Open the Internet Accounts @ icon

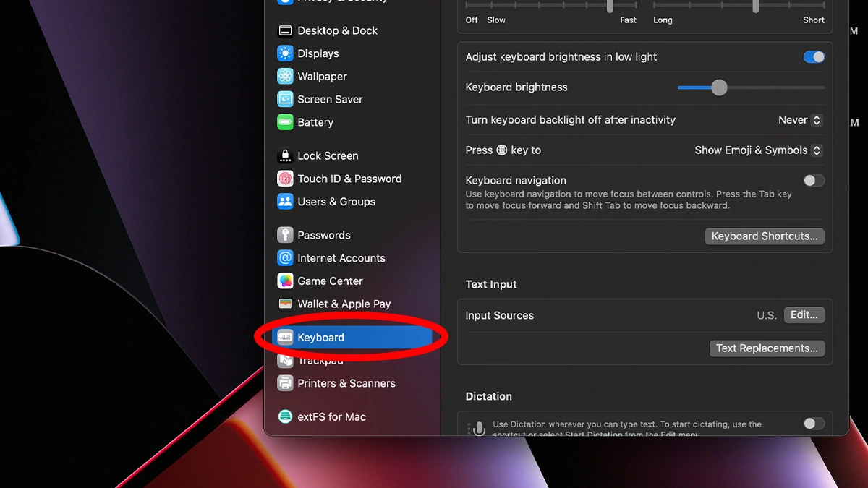(285, 258)
